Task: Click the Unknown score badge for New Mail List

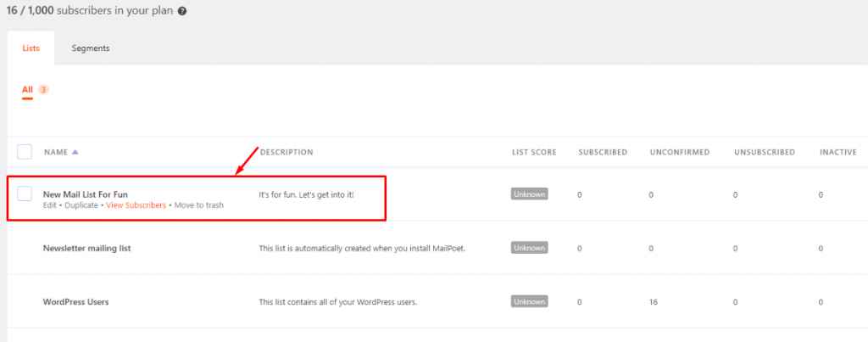Action: pos(529,193)
